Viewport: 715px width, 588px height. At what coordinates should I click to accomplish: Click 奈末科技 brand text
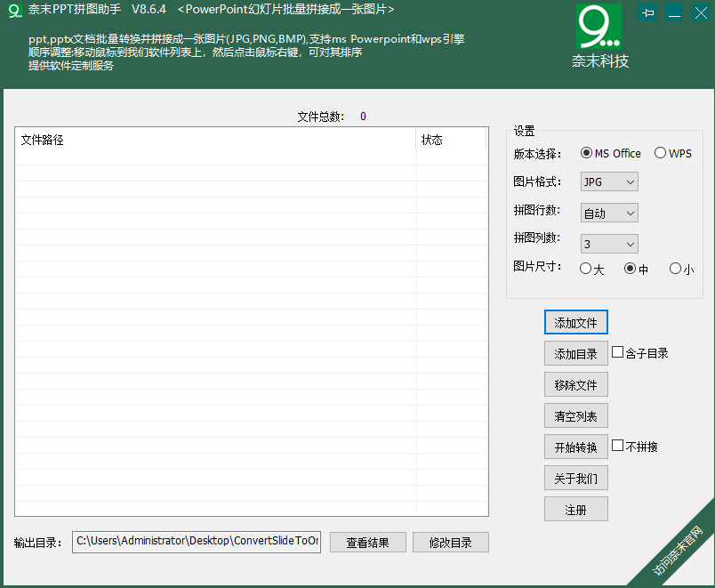coord(600,60)
